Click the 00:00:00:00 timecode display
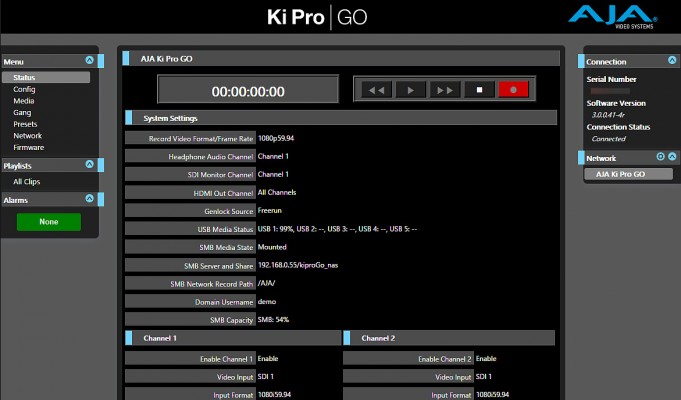This screenshot has width=681, height=400. click(x=248, y=89)
